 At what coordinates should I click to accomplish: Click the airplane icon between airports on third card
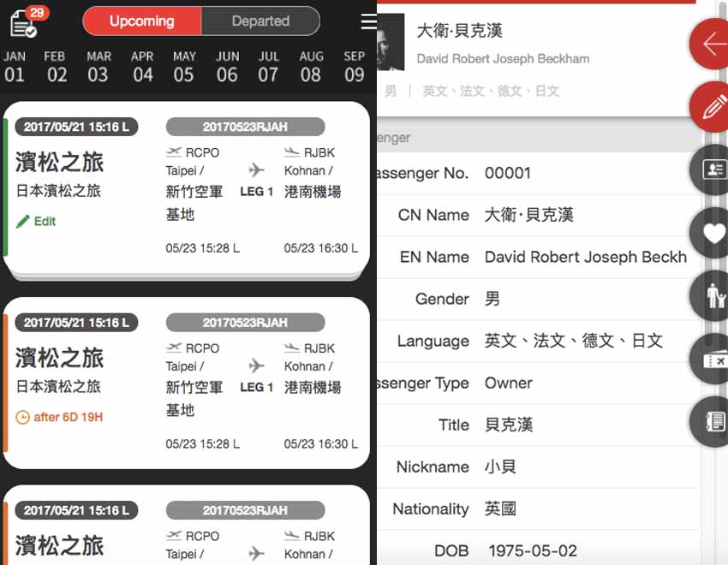coord(256,553)
